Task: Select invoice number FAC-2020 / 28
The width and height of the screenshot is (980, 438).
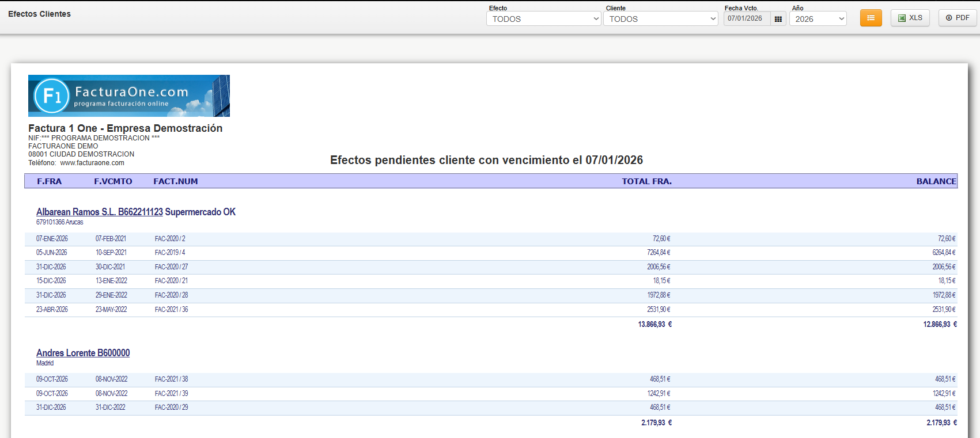Action: point(171,295)
